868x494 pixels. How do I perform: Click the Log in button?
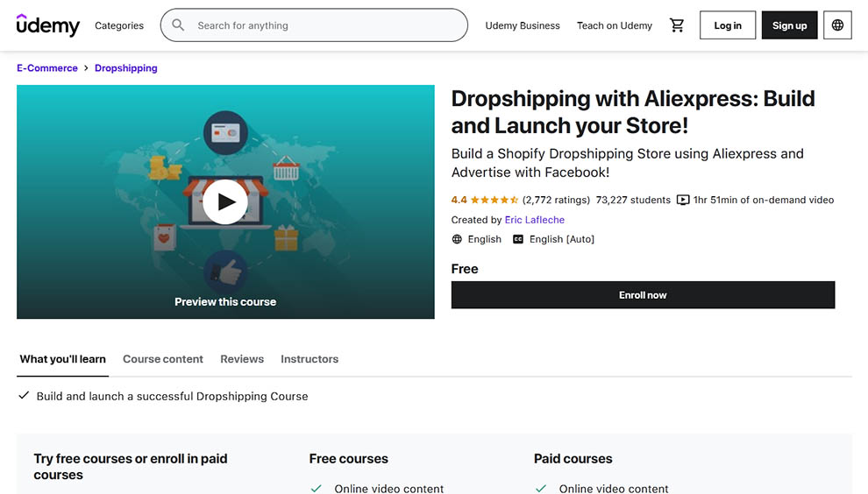[728, 25]
